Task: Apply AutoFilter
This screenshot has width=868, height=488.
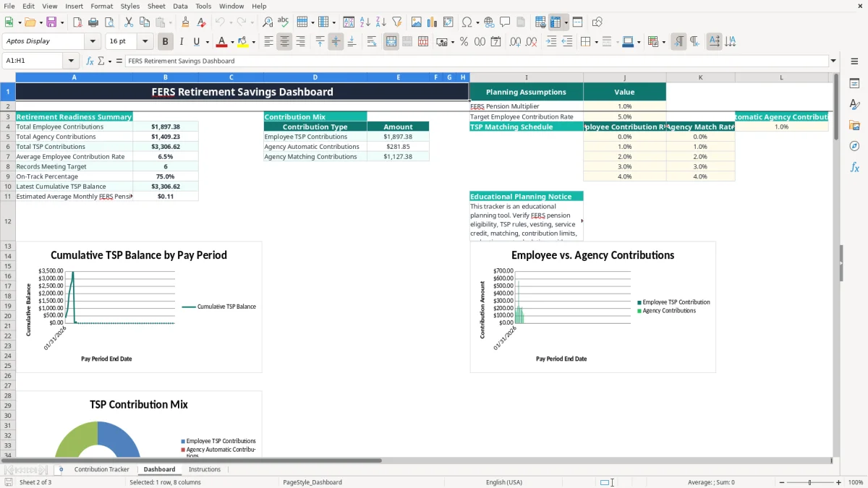Action: tap(397, 22)
